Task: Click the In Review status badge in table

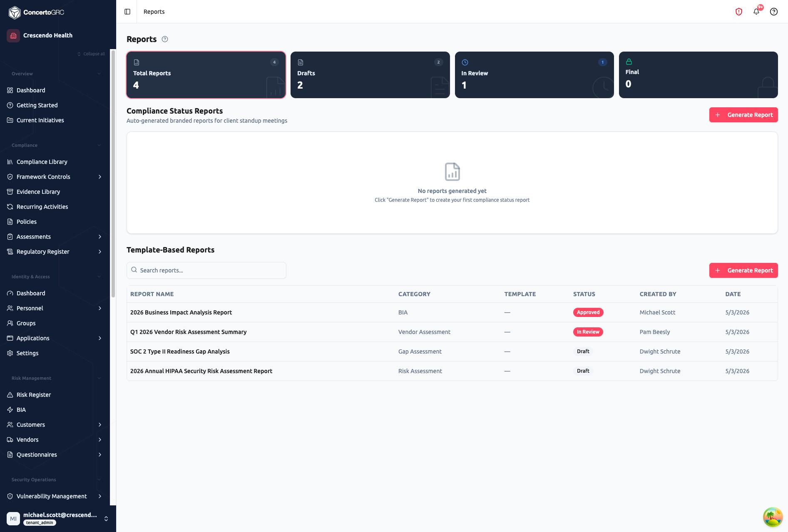Action: (588, 332)
